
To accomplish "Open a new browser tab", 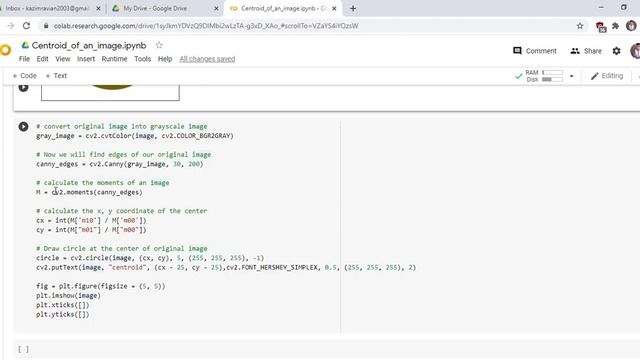I will click(353, 8).
